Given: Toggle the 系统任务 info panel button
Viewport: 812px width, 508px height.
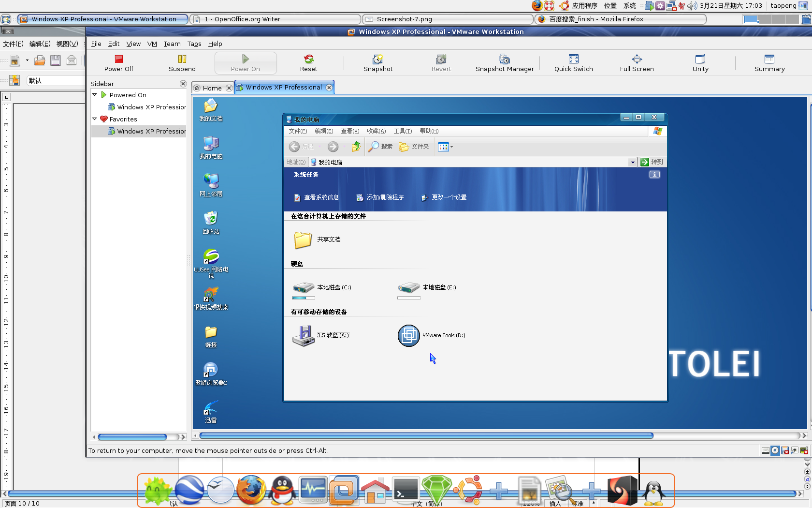Looking at the screenshot, I should [x=654, y=175].
